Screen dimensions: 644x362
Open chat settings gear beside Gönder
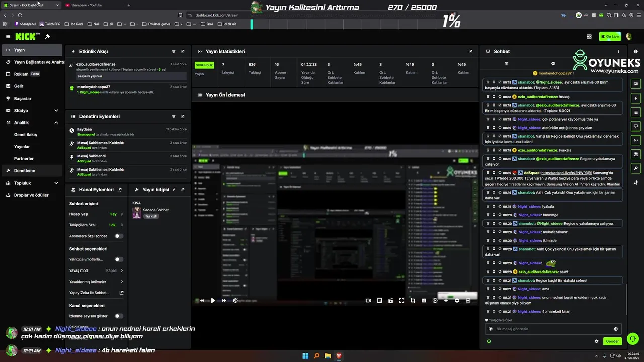[597, 341]
